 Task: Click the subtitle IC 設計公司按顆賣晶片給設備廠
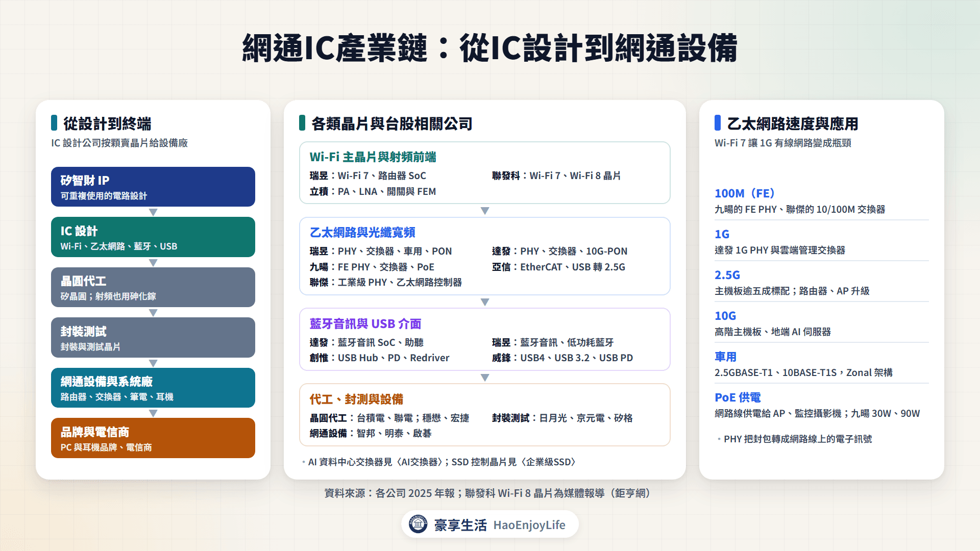[119, 143]
